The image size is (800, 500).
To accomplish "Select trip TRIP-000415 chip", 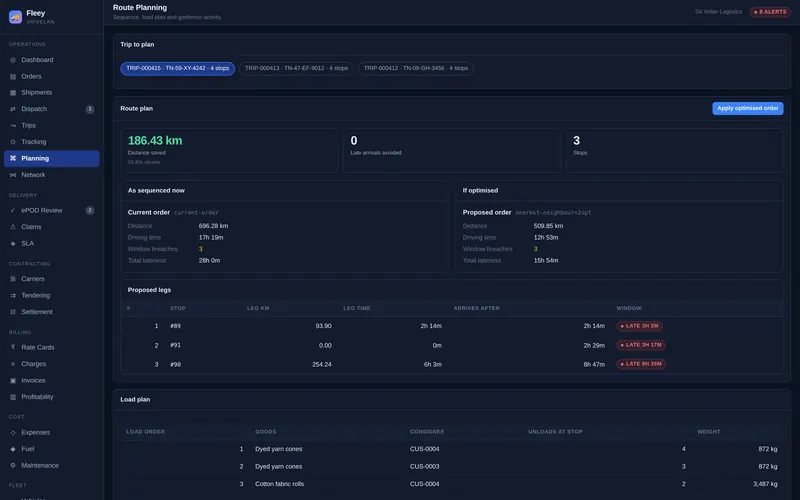I will point(178,68).
